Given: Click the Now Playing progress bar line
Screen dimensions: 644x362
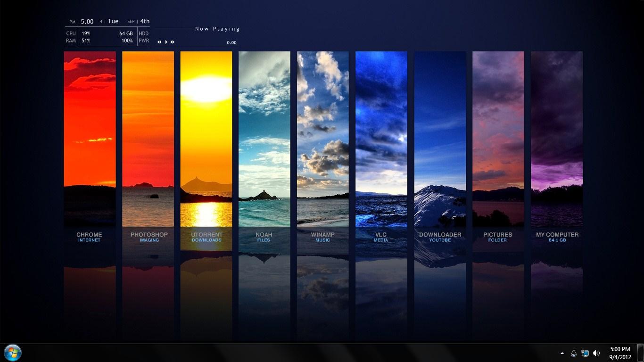Looking at the screenshot, I should (x=173, y=28).
